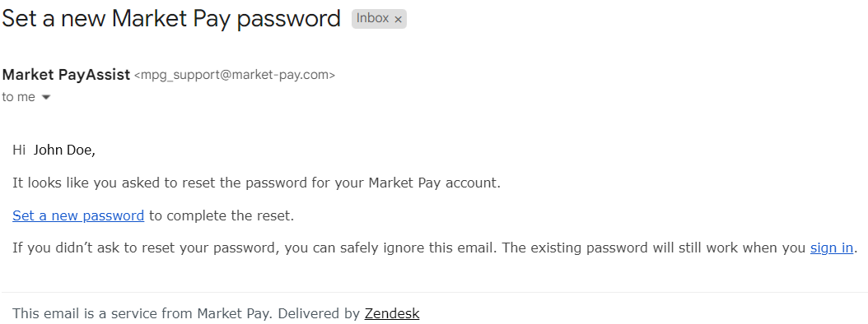Screen dimensions: 868x324
Task: Click the name 'John Doe' in the greeting
Action: point(64,150)
